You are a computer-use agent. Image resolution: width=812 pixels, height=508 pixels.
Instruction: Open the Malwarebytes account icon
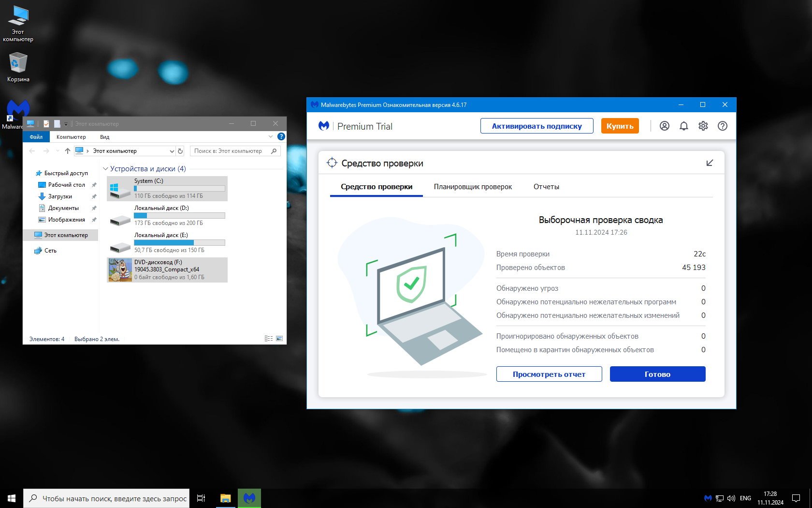tap(665, 126)
